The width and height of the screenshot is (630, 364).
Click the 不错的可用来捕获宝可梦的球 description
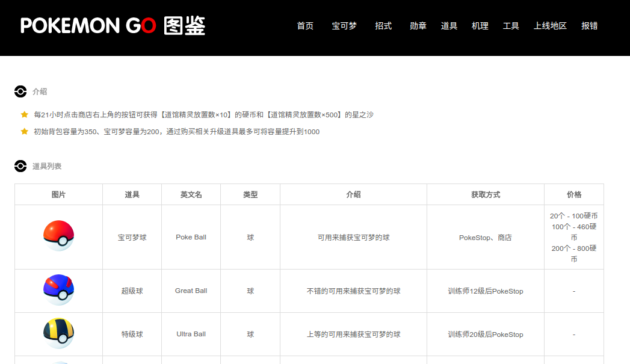point(353,291)
